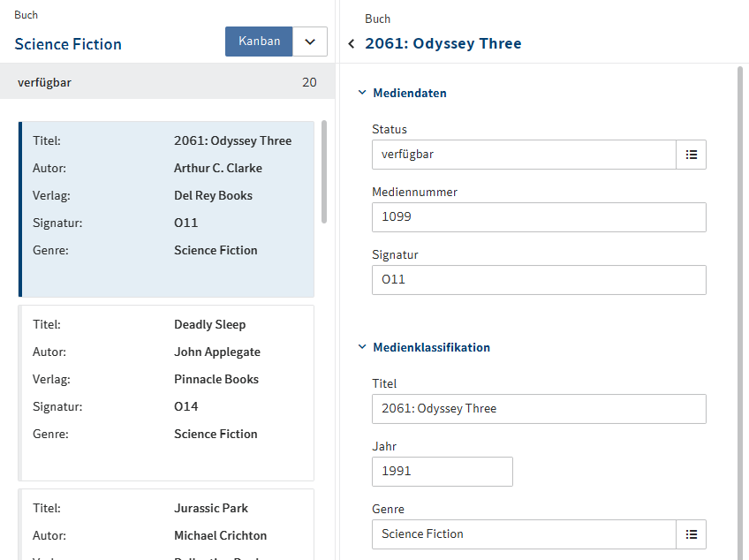749x560 pixels.
Task: Click the Science Fiction list title
Action: tap(68, 43)
